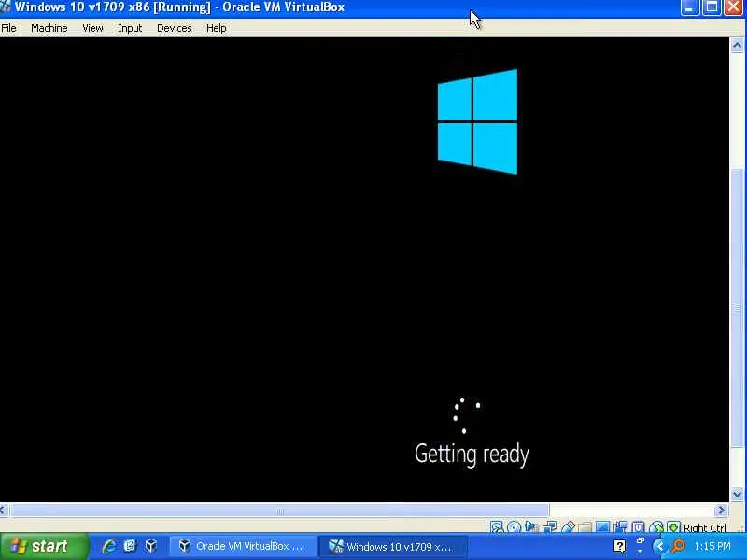The image size is (747, 560).
Task: Click the VirtualBox window title bar icon
Action: point(6,7)
